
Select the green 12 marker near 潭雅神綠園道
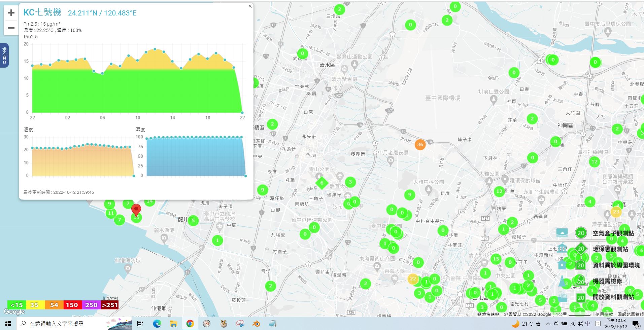click(595, 162)
